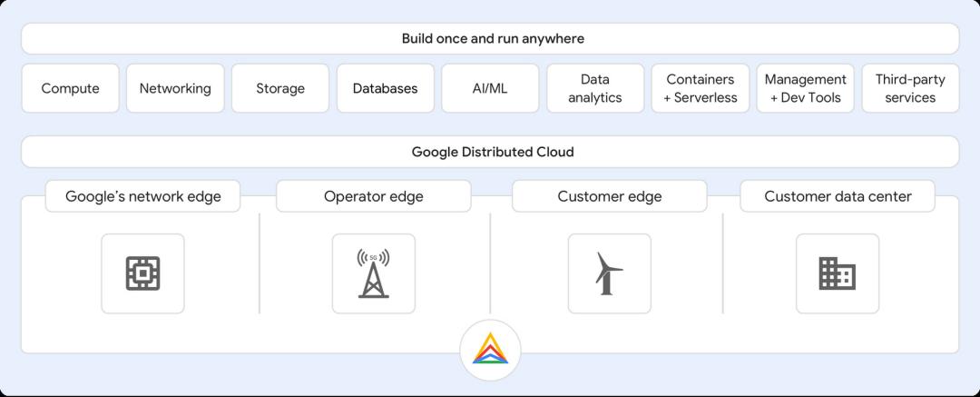Image resolution: width=980 pixels, height=397 pixels.
Task: Select the Operator edge label
Action: pos(374,196)
